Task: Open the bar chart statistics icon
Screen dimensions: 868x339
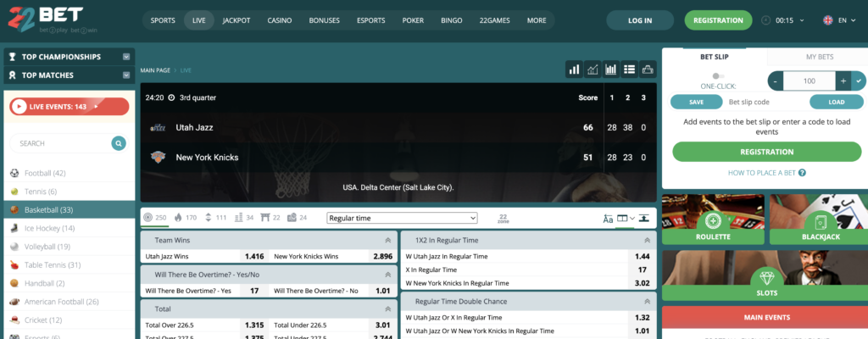Action: coord(575,69)
